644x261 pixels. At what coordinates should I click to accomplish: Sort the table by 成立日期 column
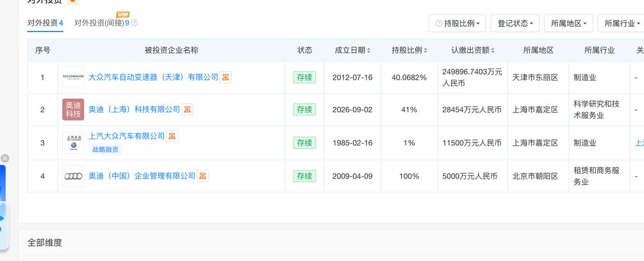click(x=352, y=50)
